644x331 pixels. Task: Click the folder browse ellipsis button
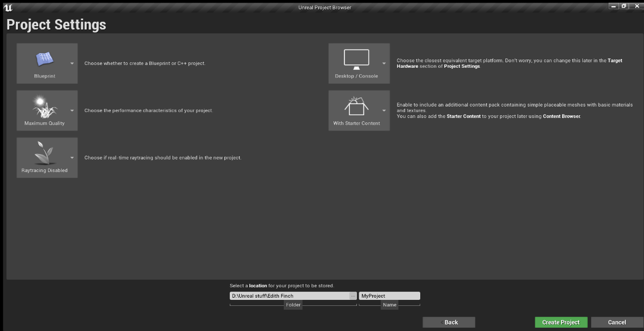pos(353,295)
